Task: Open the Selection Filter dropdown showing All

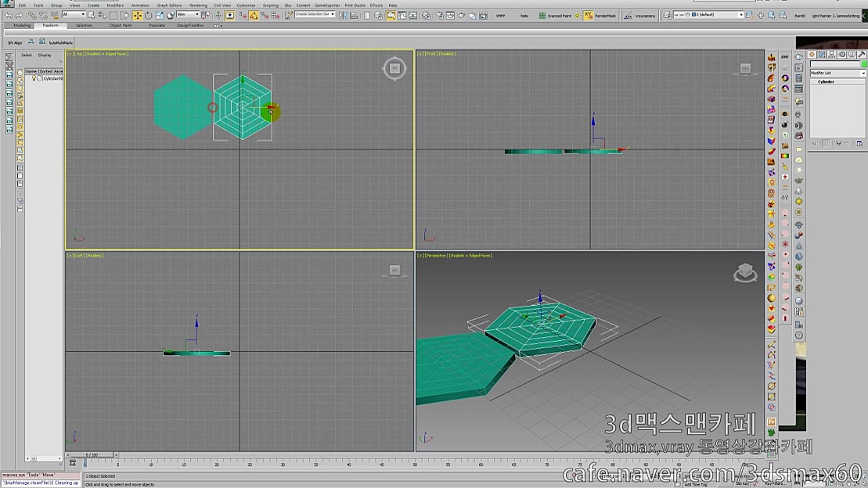Action: 74,15
